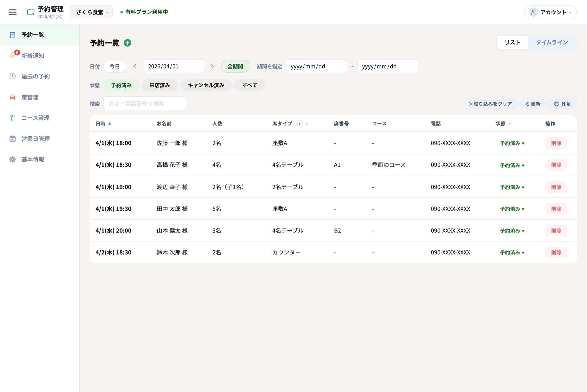Delete 佐藤 一郎 reservation
The height and width of the screenshot is (392, 587).
pyautogui.click(x=556, y=143)
